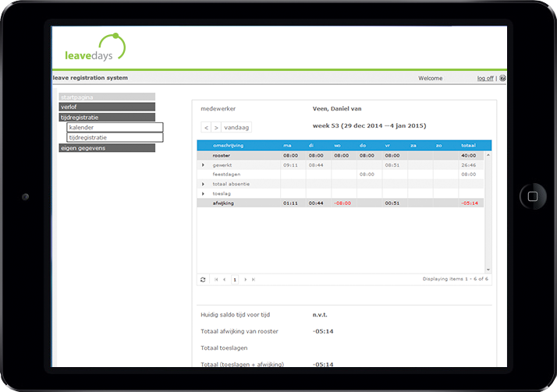Click the help icon next to log off
557x392 pixels.
(502, 78)
